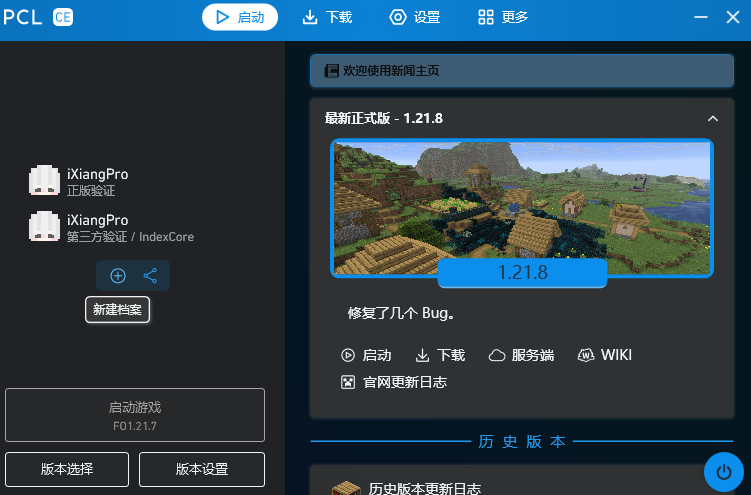Open the 更多 more tab

503,18
